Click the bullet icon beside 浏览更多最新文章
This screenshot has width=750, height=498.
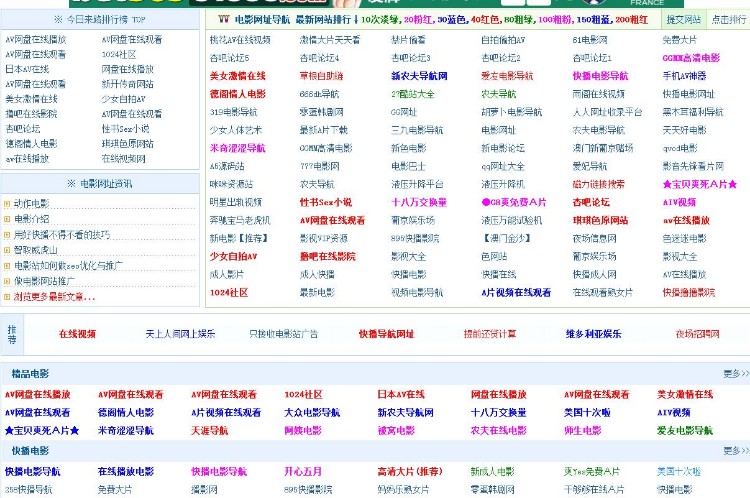point(7,297)
